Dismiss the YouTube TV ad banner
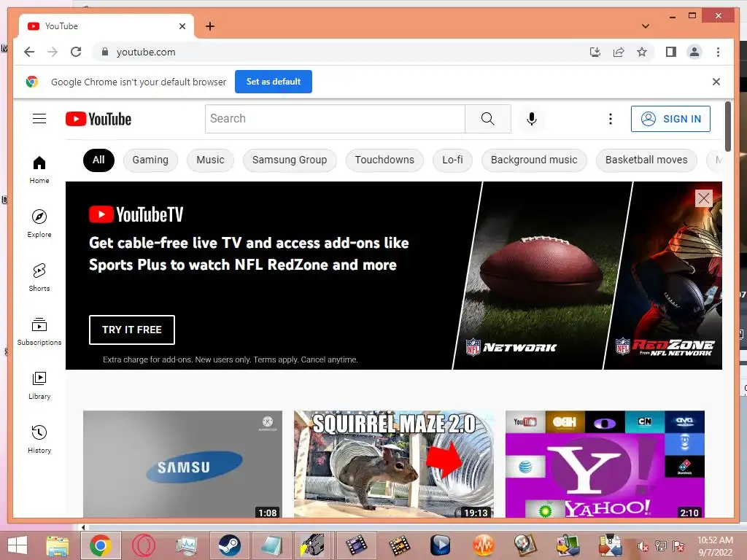This screenshot has width=747, height=560. pos(704,198)
